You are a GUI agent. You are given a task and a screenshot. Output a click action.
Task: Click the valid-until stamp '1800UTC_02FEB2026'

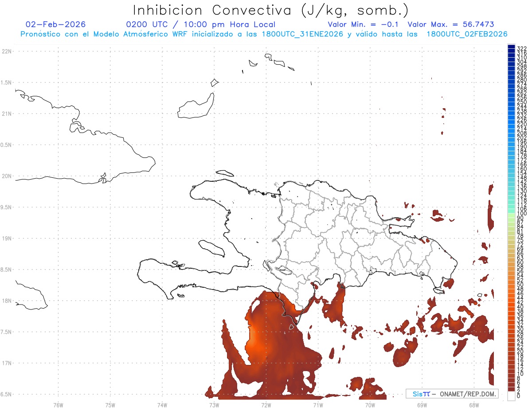pyautogui.click(x=467, y=34)
